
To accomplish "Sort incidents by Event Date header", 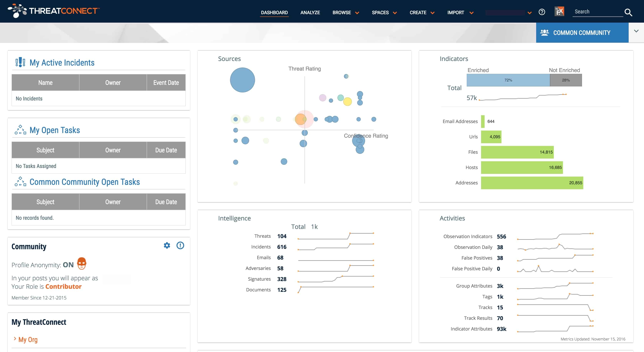I will 166,82.
